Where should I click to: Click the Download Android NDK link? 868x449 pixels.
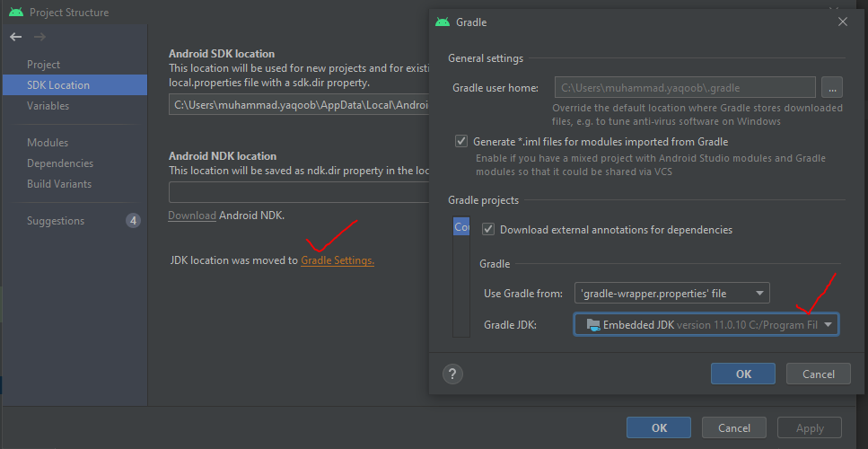192,216
